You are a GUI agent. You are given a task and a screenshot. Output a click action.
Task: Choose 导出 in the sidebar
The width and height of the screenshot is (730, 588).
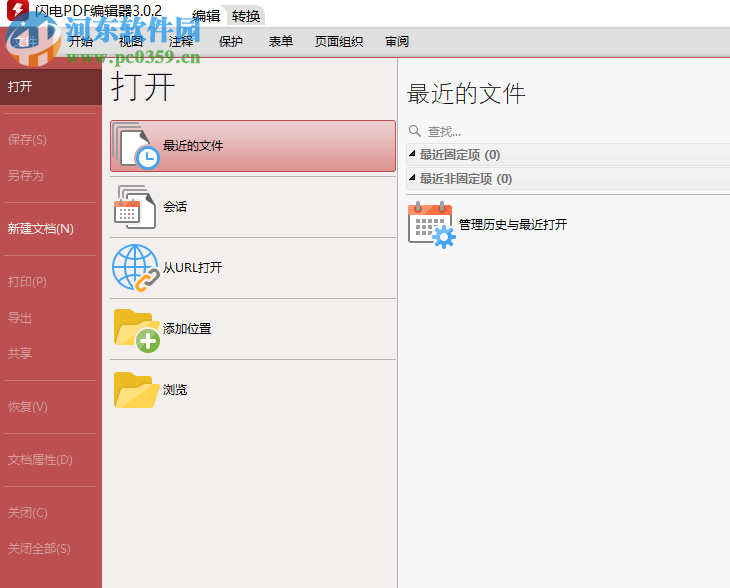click(20, 318)
